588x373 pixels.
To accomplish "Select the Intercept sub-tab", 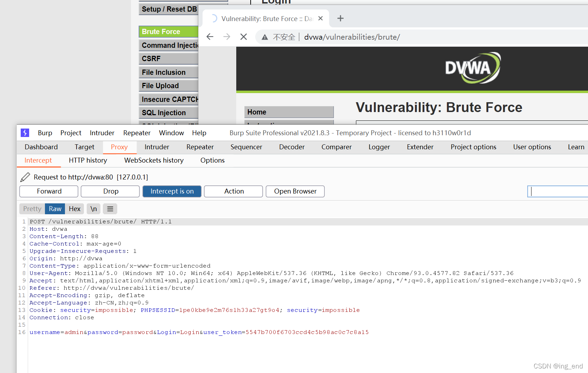I will tap(38, 161).
